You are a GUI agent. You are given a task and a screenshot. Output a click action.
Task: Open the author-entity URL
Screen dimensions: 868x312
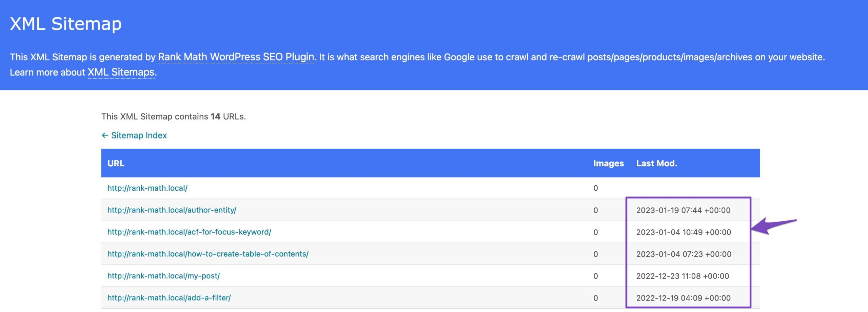point(172,210)
